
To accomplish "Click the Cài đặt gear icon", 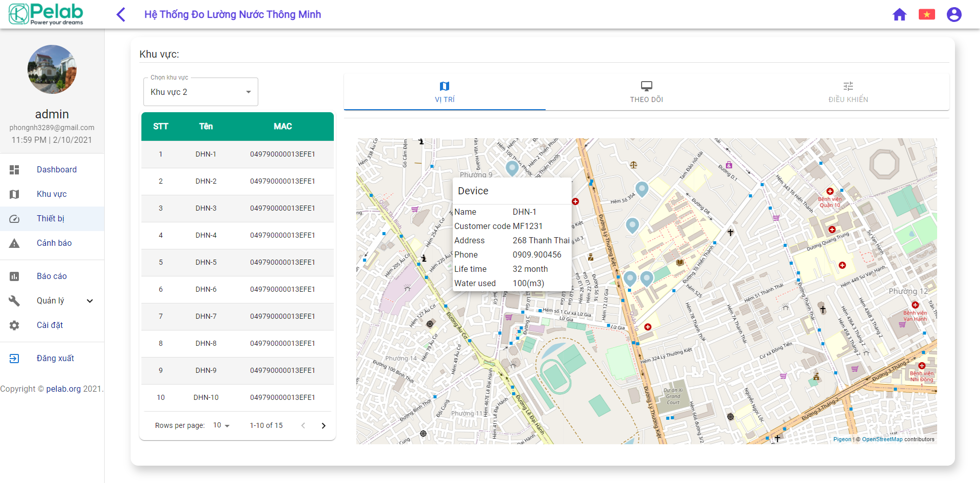I will [14, 325].
